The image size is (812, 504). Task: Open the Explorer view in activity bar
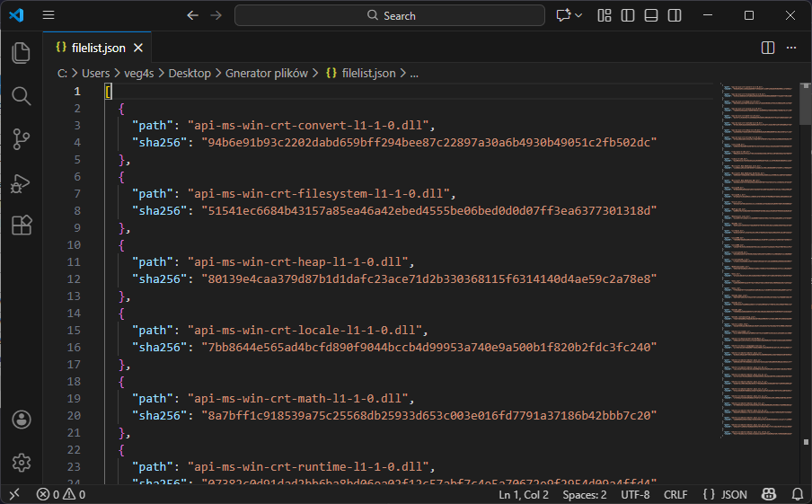tap(22, 53)
